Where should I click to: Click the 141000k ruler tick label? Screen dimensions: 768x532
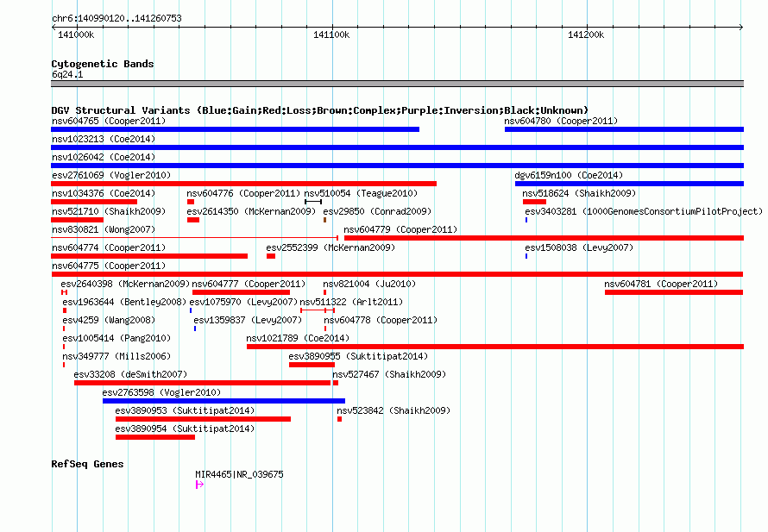[76, 34]
